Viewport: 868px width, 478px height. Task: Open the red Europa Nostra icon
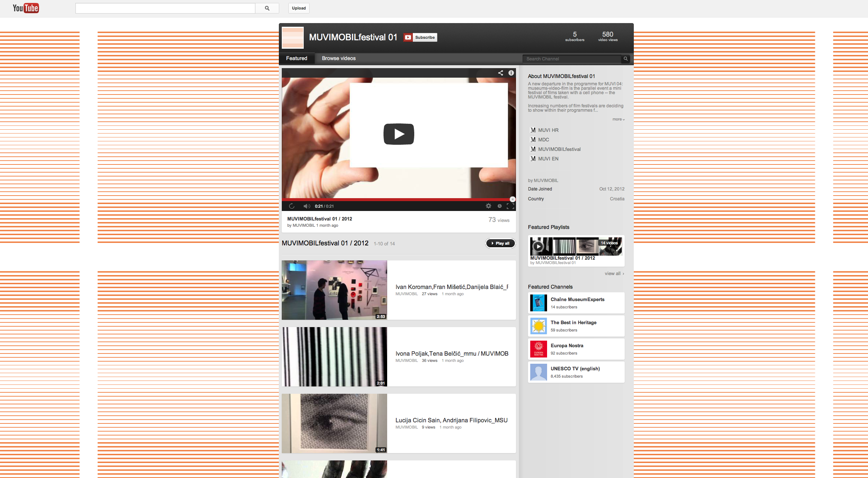539,349
